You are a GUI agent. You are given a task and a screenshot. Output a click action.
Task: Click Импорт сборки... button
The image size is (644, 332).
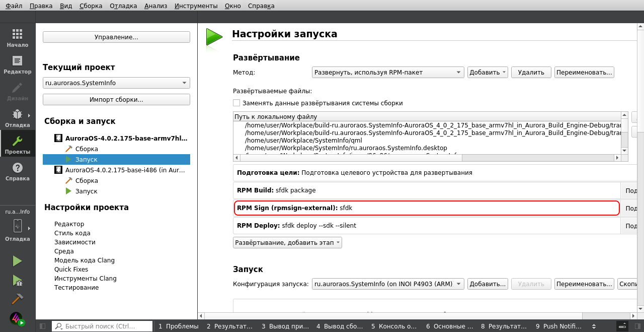click(116, 99)
